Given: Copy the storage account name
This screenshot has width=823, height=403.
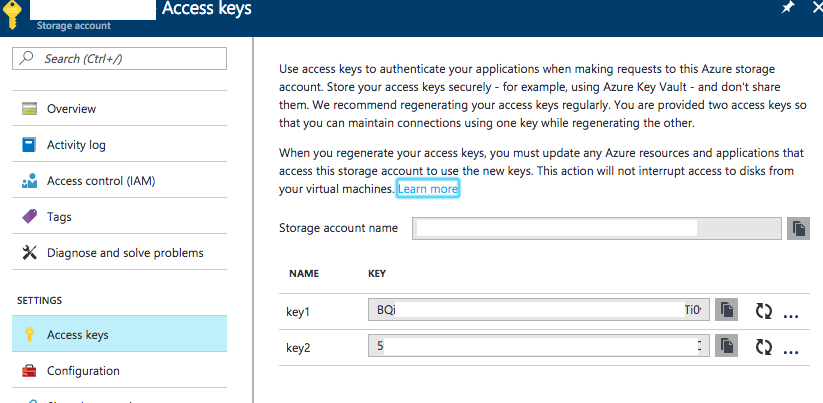Looking at the screenshot, I should pos(798,229).
